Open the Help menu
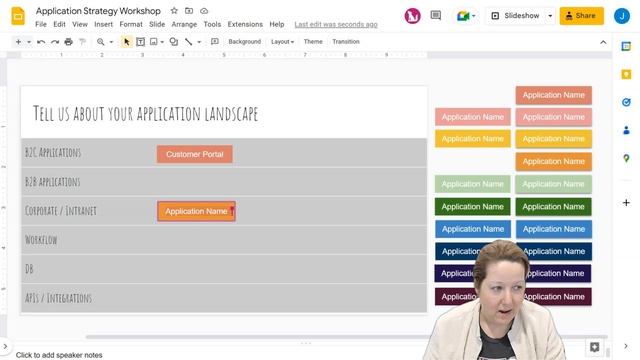The image size is (640, 360). pos(277,24)
